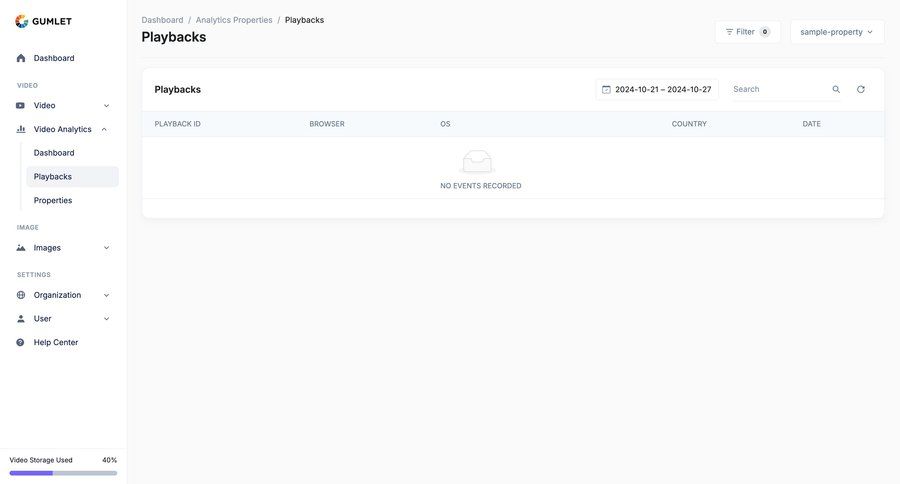Image resolution: width=900 pixels, height=484 pixels.
Task: Open Dashboard under Video Analytics
Action: tap(54, 153)
